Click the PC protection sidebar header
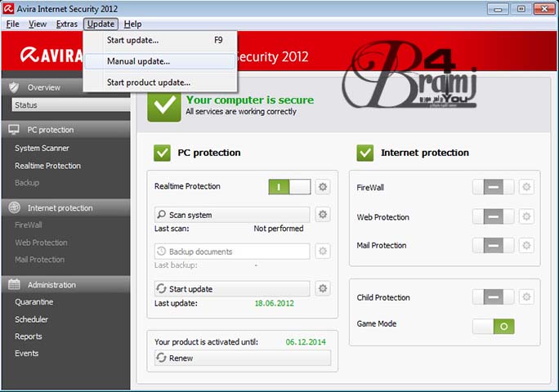 66,130
